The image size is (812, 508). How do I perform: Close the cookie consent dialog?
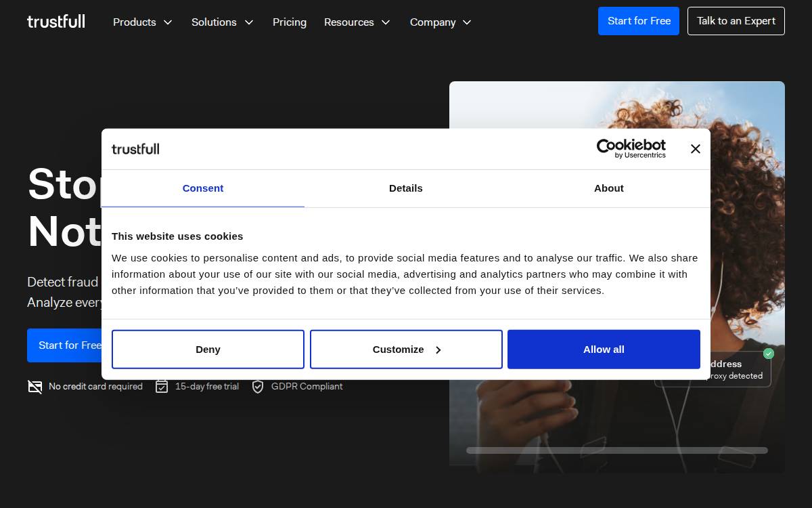coord(695,149)
